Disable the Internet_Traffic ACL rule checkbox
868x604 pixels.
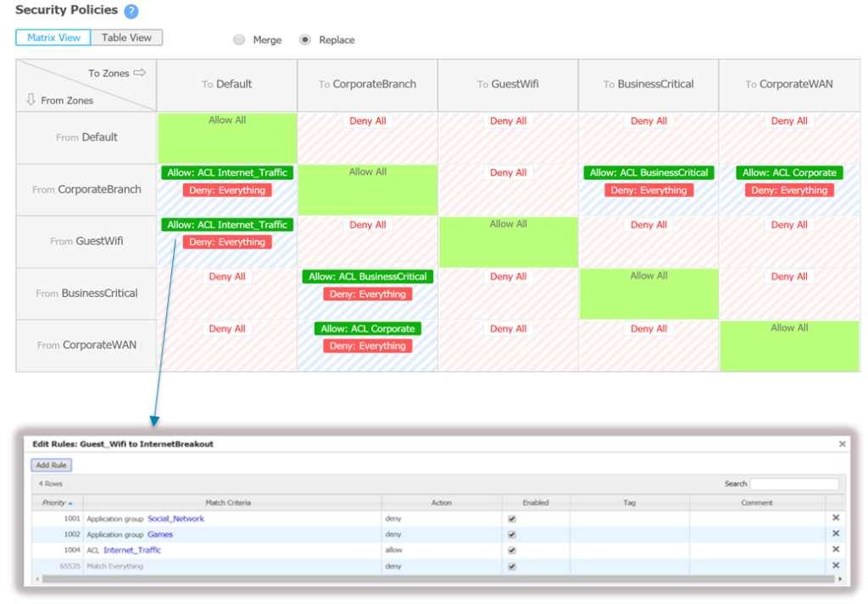point(511,551)
